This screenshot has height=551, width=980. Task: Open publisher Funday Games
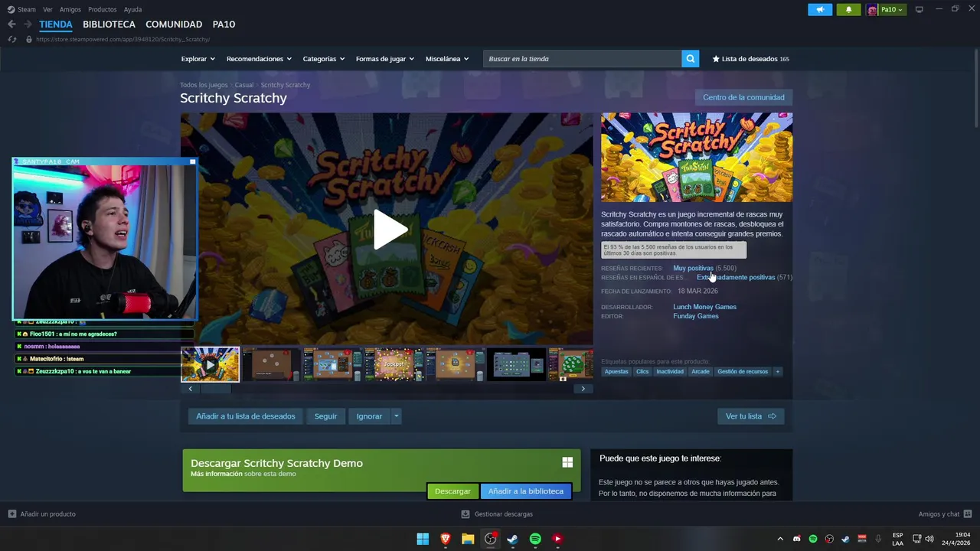pos(695,316)
